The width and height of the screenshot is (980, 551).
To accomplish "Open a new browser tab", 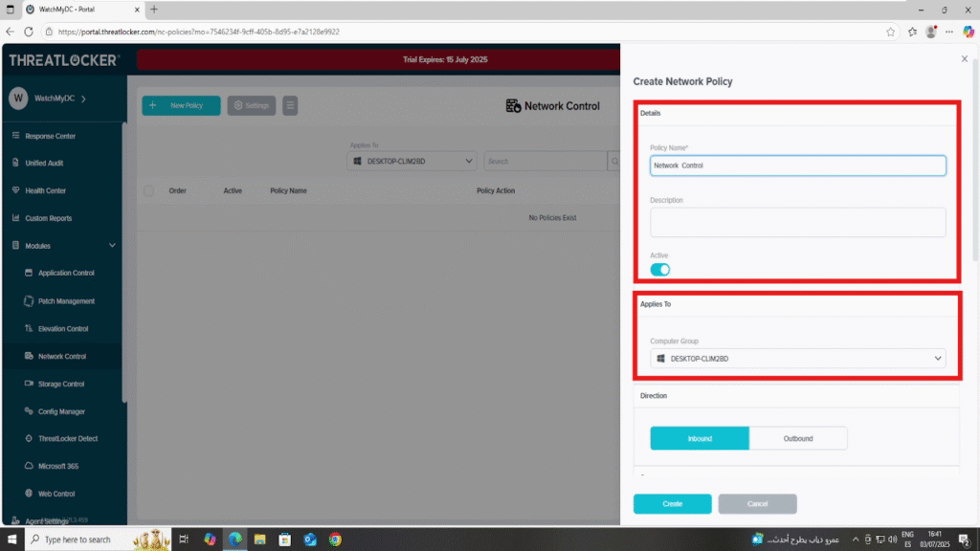I will [154, 10].
